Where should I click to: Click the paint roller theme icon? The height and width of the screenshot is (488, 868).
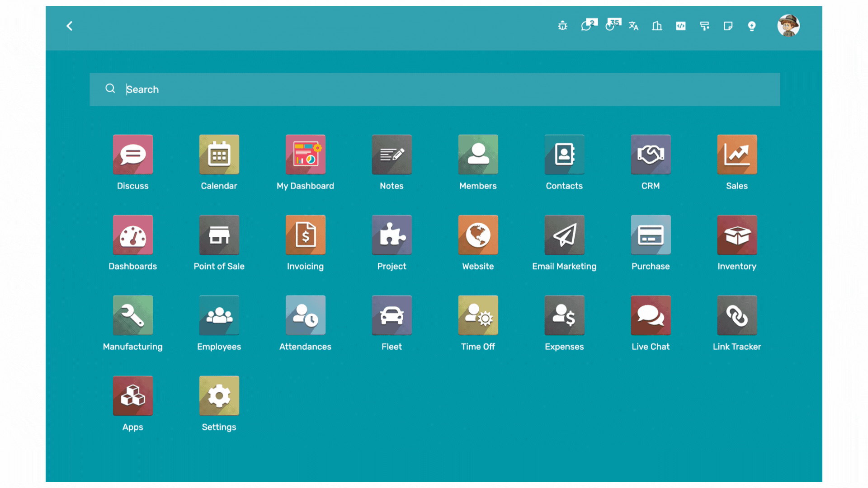coord(704,26)
